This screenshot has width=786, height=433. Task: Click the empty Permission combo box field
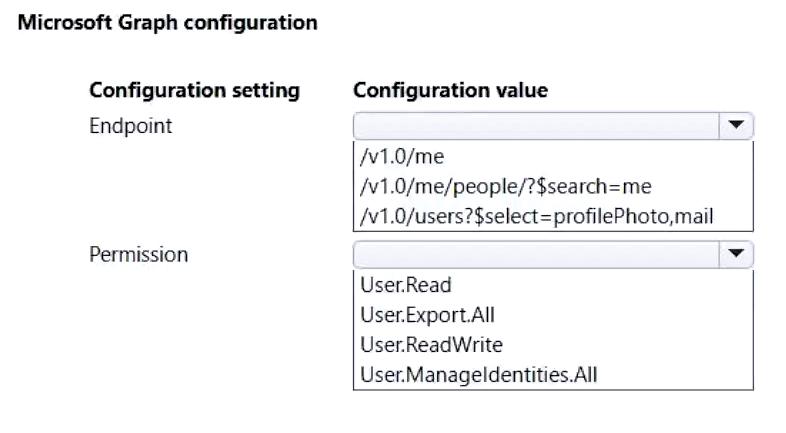536,254
